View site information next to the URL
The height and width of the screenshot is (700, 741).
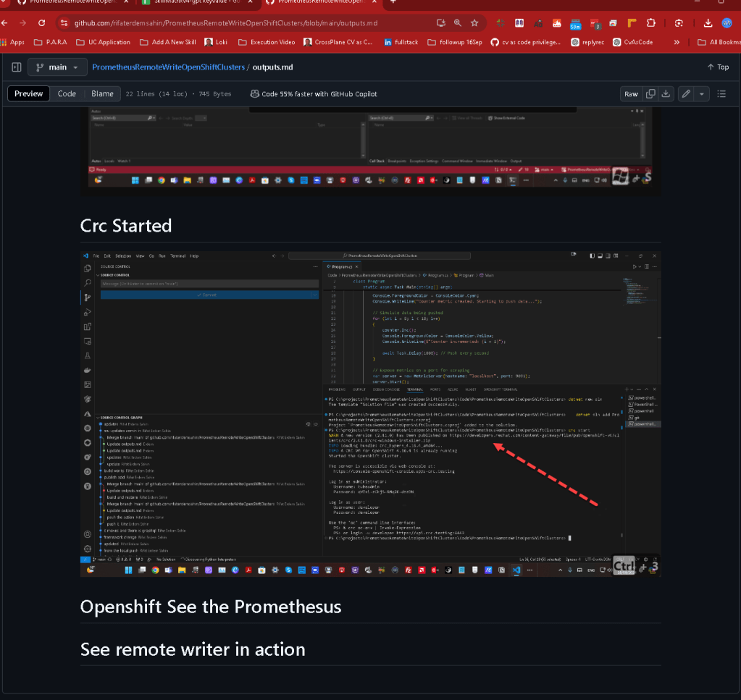coord(64,23)
